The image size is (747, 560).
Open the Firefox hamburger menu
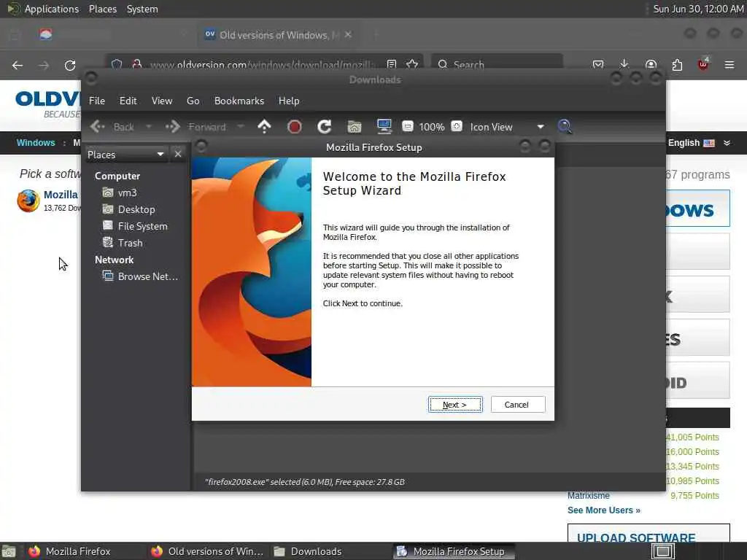point(729,65)
